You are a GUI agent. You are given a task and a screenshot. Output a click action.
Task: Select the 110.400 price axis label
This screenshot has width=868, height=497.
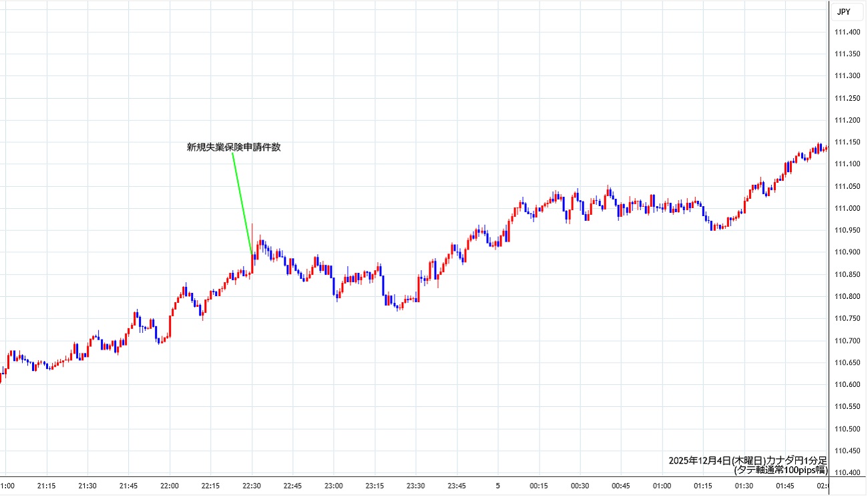(847, 472)
